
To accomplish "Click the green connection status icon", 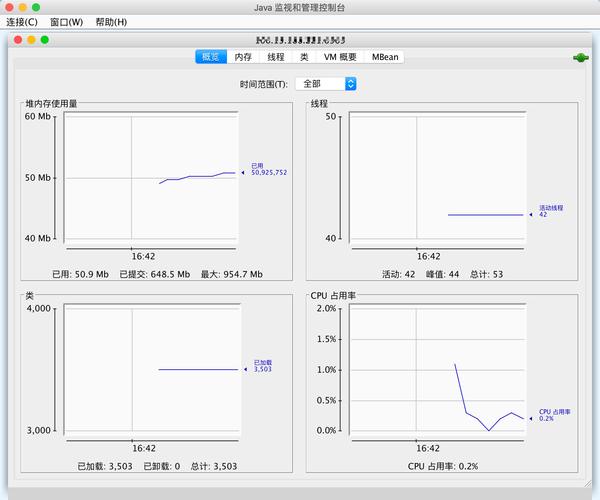I will [x=579, y=58].
